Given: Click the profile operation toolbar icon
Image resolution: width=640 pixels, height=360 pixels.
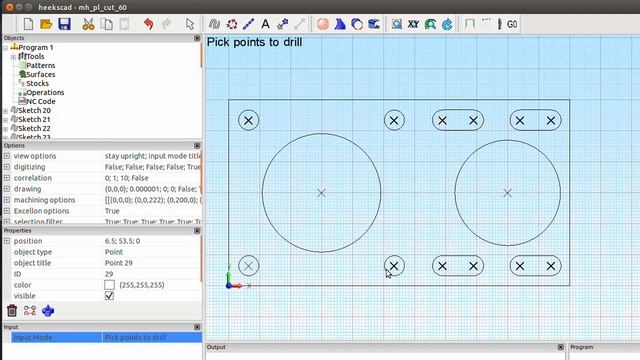Looking at the screenshot, I should click(x=470, y=24).
